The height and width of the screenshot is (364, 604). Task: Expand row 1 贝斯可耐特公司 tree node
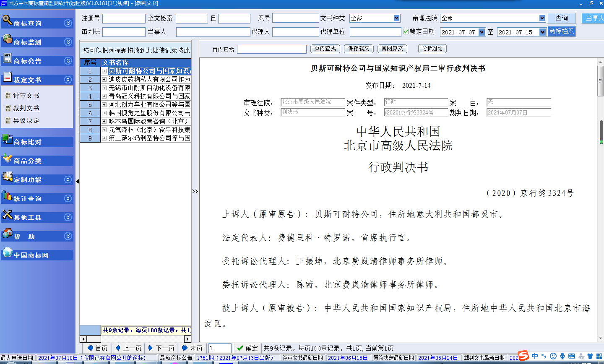coord(104,71)
